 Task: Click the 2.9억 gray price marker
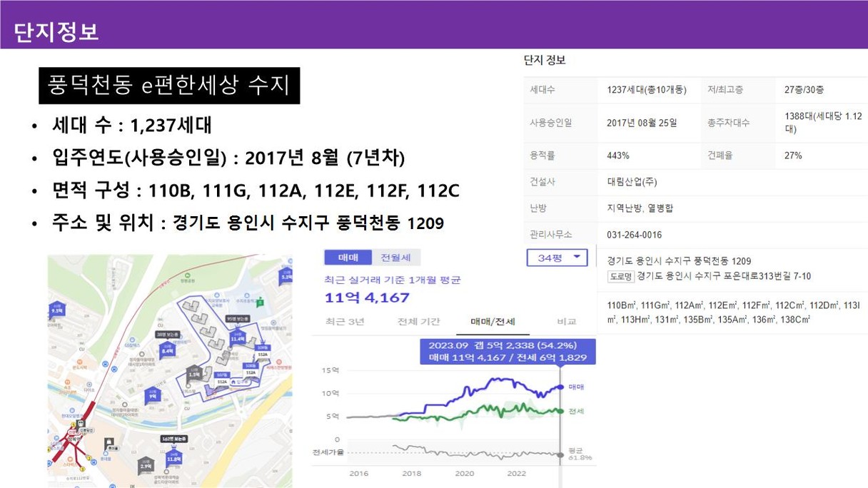tap(146, 464)
